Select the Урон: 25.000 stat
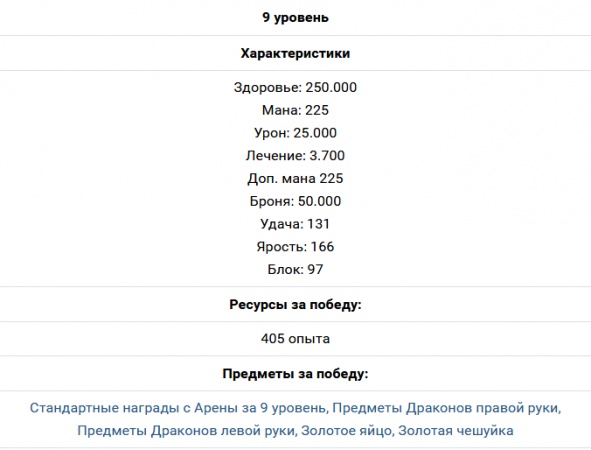 (x=296, y=133)
